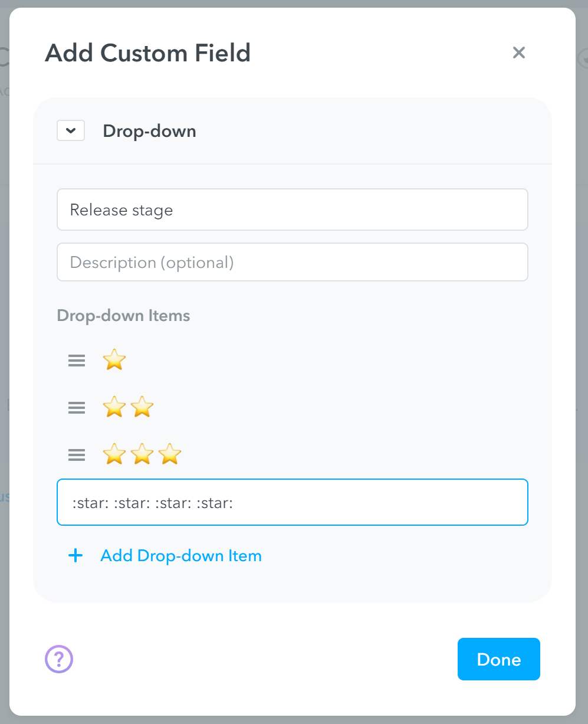
Task: Click the three-star drop-down item
Action: 142,454
